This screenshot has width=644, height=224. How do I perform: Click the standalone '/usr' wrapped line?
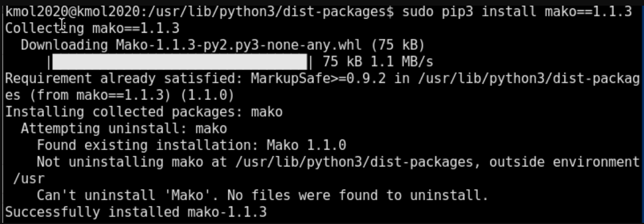(x=29, y=179)
